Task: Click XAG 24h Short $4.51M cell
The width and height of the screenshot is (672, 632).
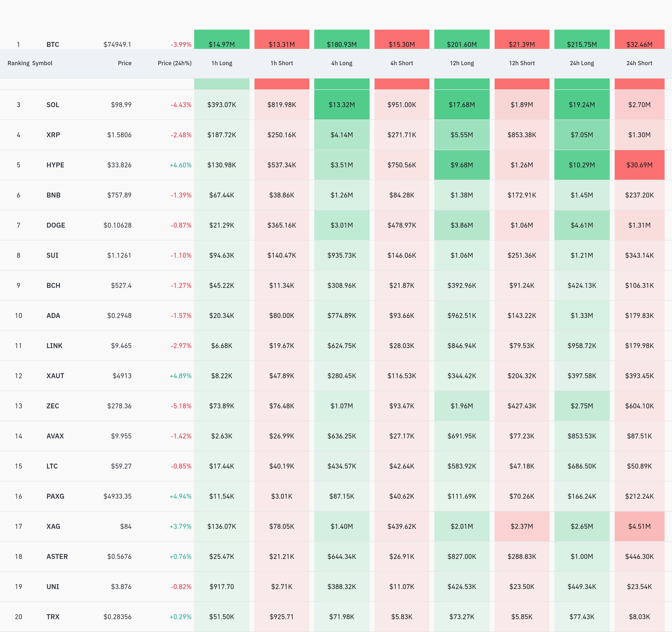Action: point(639,526)
